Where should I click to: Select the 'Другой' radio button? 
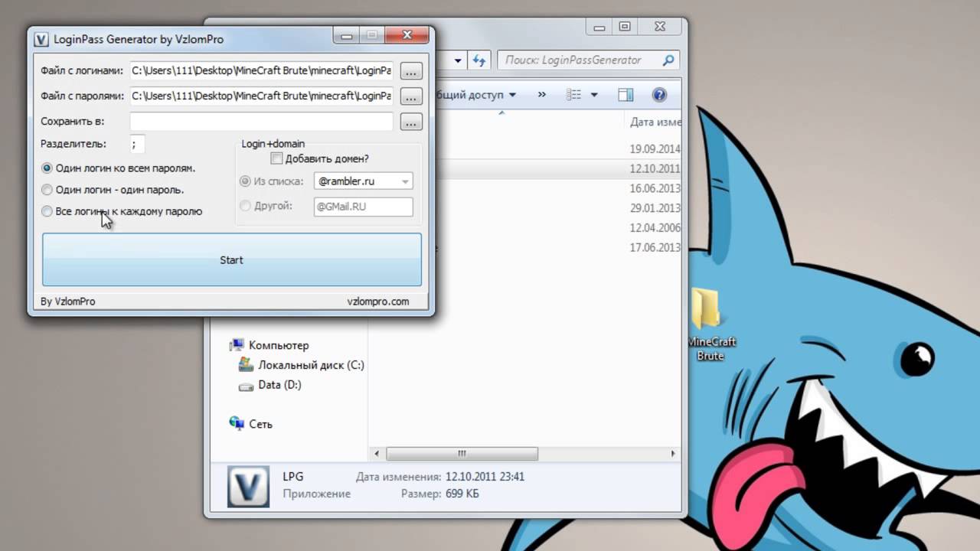[245, 206]
